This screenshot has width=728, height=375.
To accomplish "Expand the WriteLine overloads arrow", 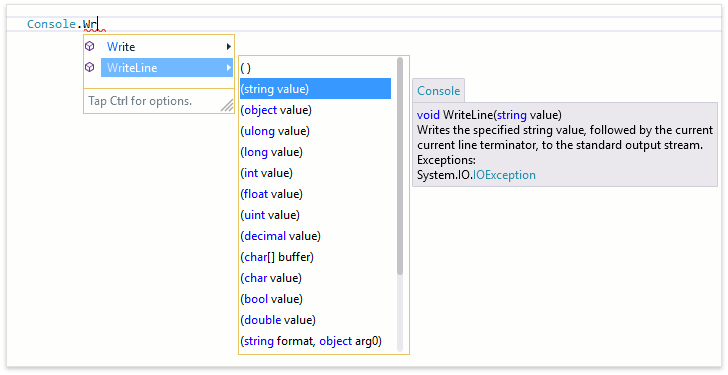I will pyautogui.click(x=228, y=67).
